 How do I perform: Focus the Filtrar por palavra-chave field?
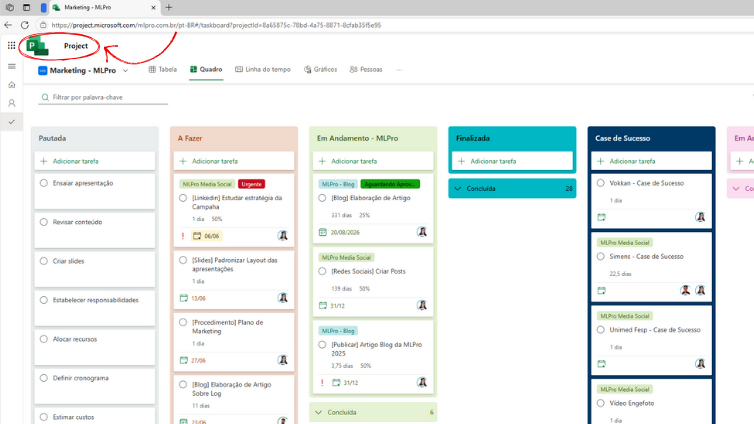point(103,98)
